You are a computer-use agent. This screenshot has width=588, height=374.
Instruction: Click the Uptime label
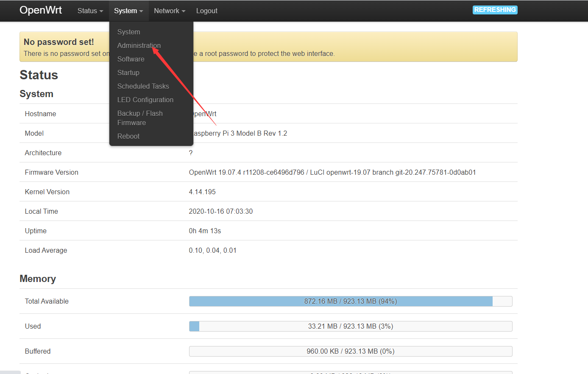point(36,231)
